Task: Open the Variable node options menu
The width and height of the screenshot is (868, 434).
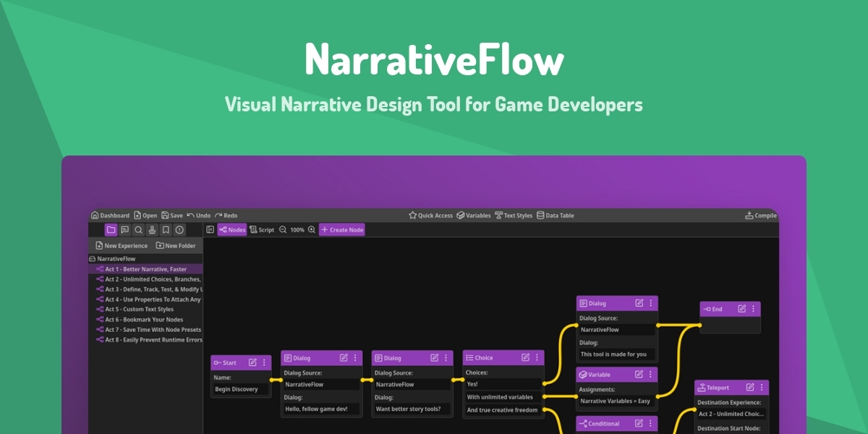Action: point(650,375)
